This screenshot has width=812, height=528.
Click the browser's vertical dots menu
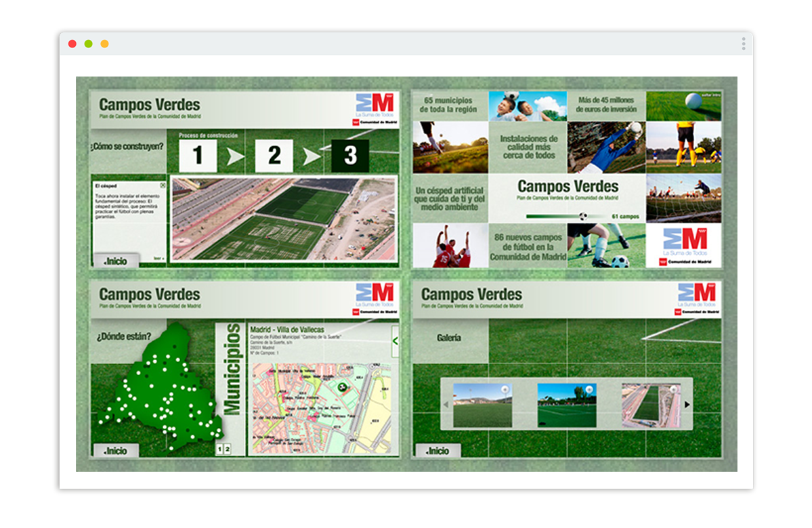pos(743,44)
